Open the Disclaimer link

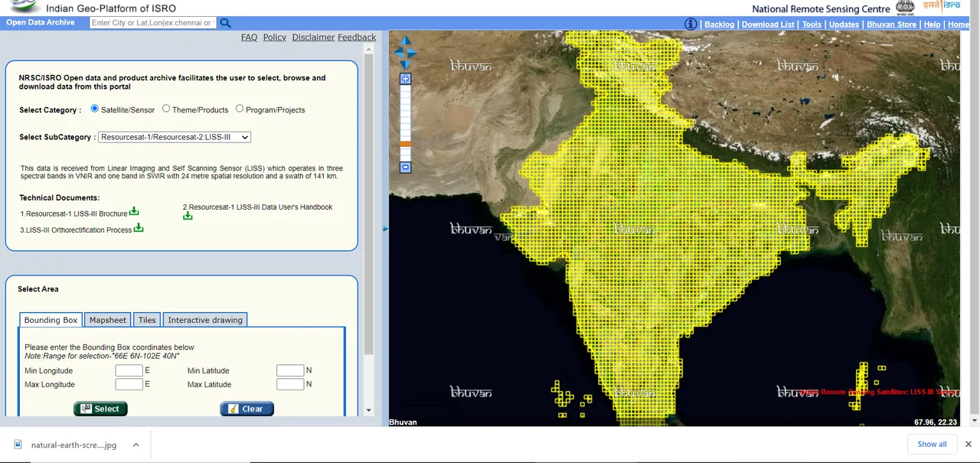(313, 37)
